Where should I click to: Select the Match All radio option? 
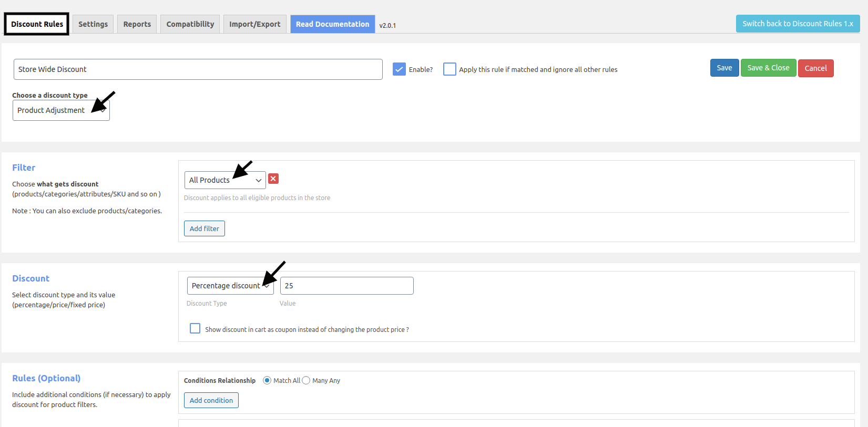(267, 380)
